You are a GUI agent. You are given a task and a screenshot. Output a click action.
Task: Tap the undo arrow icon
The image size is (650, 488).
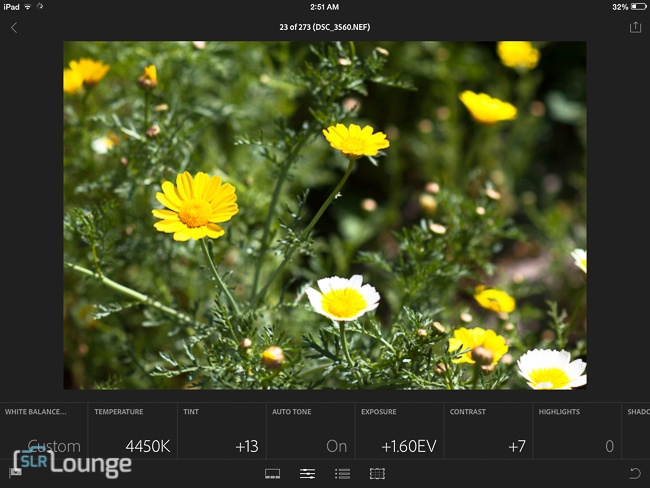(x=635, y=473)
